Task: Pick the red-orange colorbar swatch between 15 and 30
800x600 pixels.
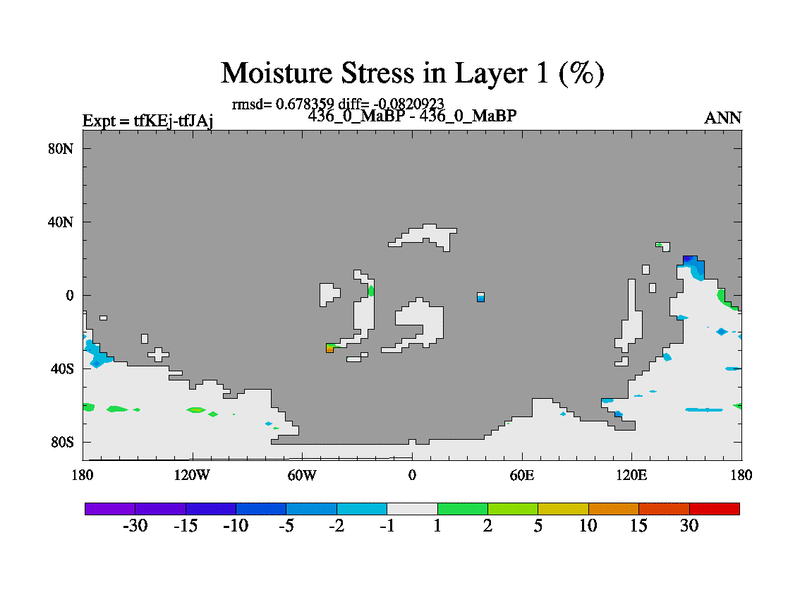Action: coord(664,509)
